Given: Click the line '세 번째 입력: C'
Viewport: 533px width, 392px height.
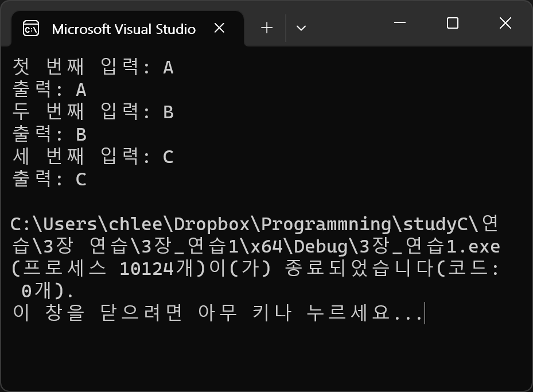Looking at the screenshot, I should click(93, 156).
